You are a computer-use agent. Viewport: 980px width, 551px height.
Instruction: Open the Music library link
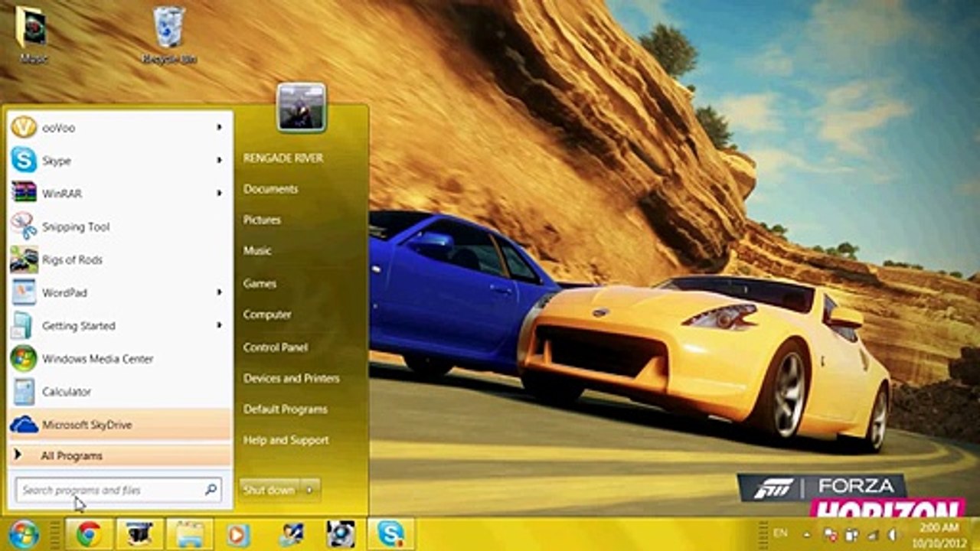pos(257,250)
